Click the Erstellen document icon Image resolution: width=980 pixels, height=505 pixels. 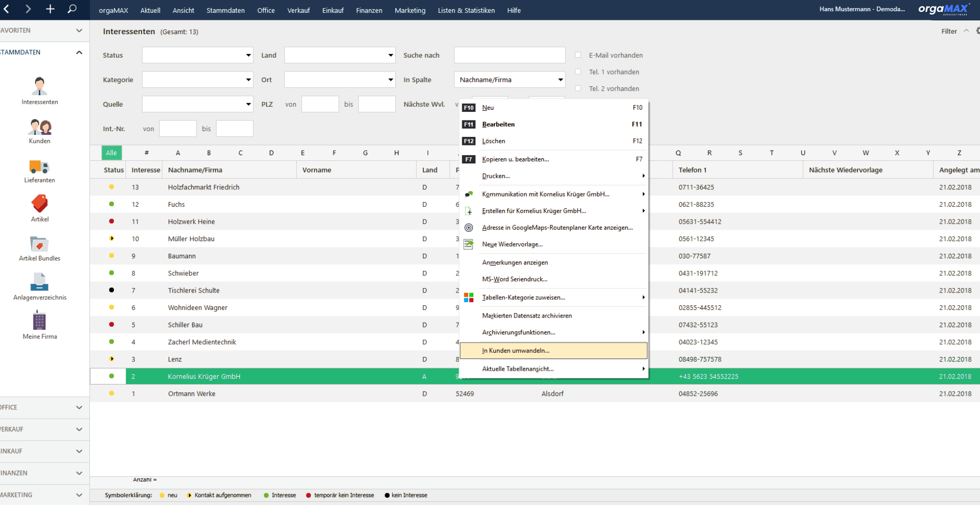tap(469, 211)
